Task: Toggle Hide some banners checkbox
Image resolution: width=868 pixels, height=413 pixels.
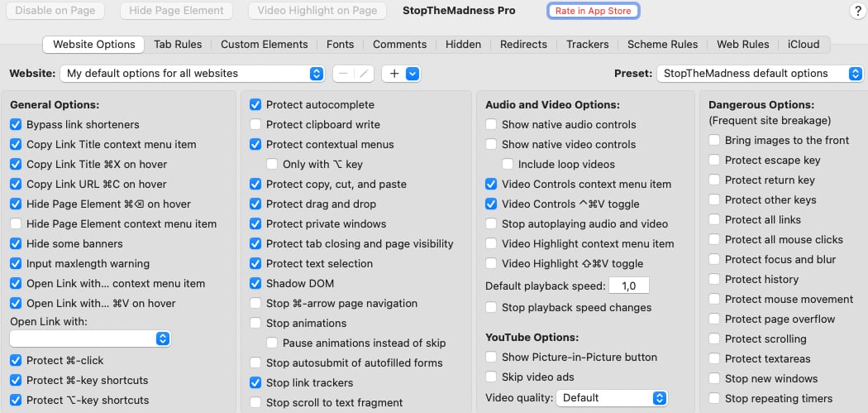Action: (x=16, y=244)
